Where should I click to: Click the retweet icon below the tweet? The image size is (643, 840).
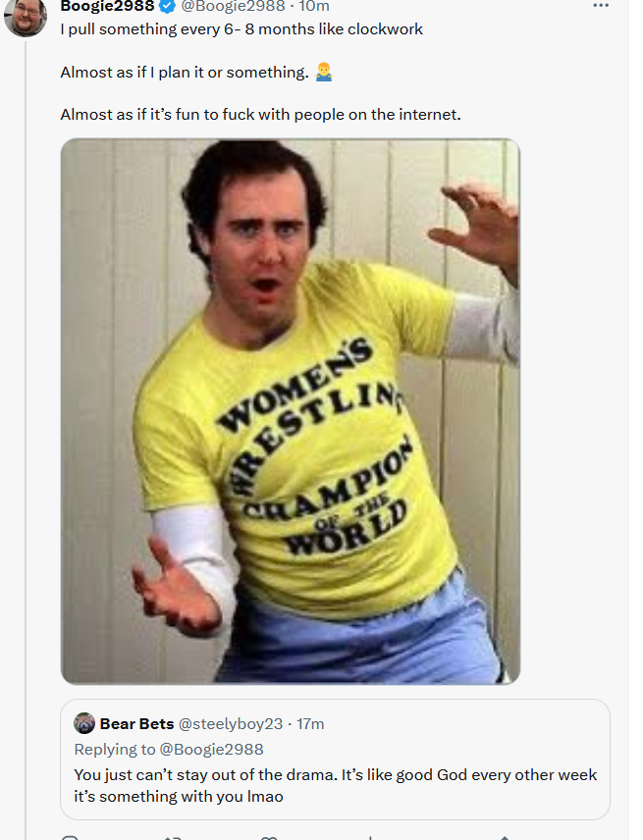coord(172,837)
